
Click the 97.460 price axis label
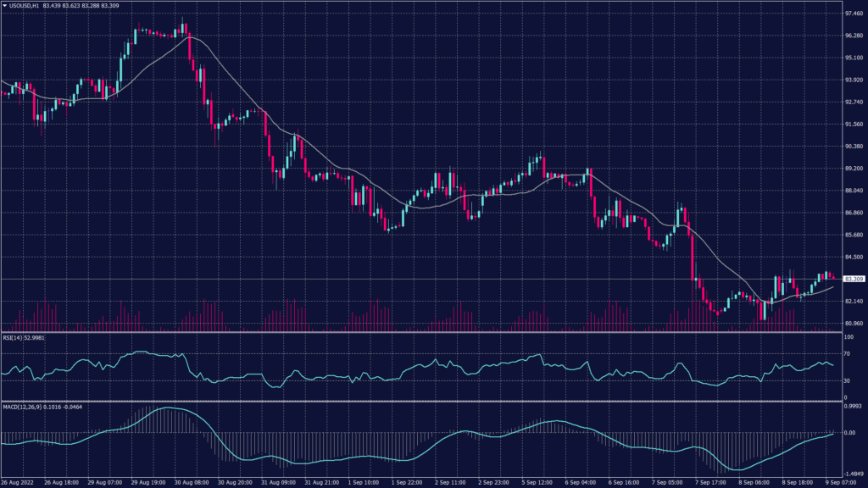pyautogui.click(x=850, y=14)
